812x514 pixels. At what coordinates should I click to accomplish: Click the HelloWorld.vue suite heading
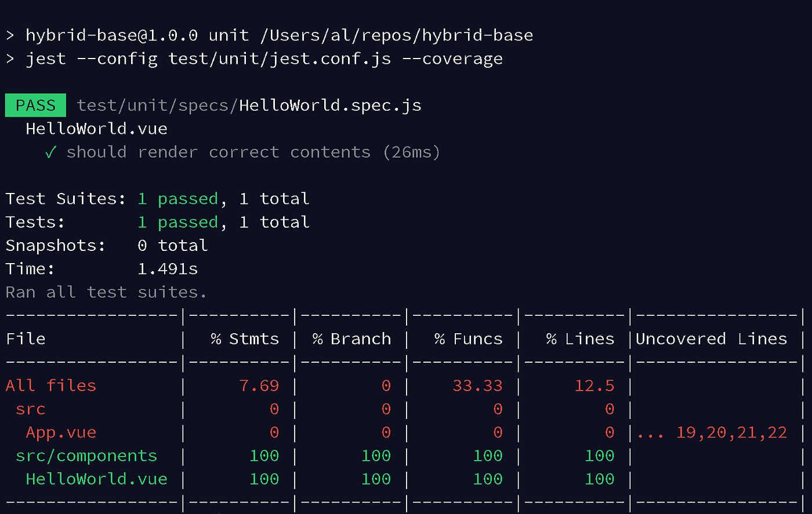(96, 128)
